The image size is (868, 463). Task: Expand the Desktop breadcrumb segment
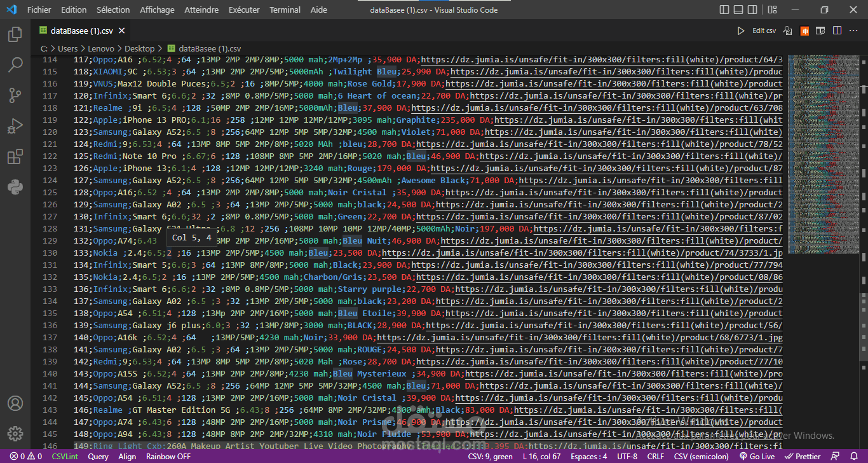(139, 48)
